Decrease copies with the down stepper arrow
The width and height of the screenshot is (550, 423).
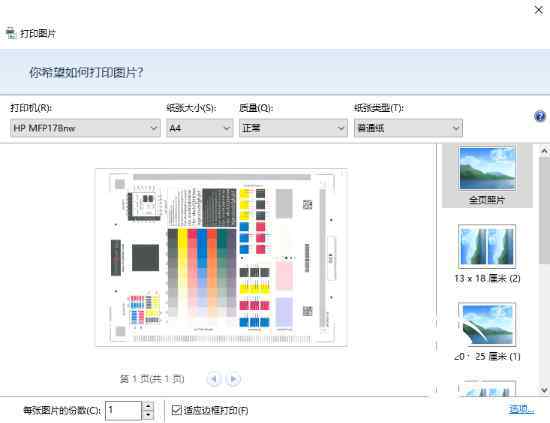click(148, 415)
